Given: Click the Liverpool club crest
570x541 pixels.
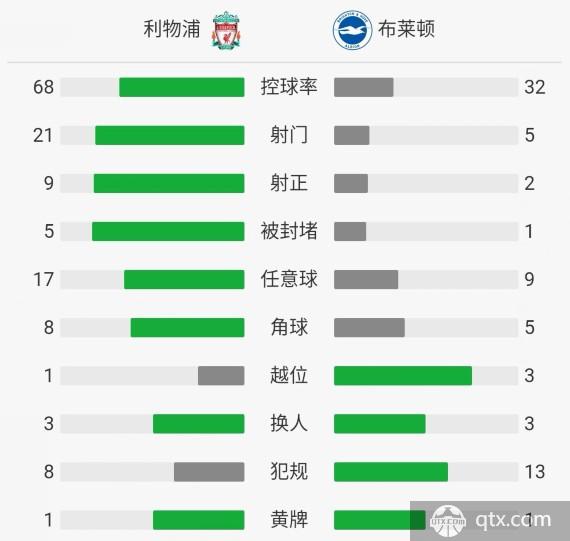Looking at the screenshot, I should (x=226, y=30).
